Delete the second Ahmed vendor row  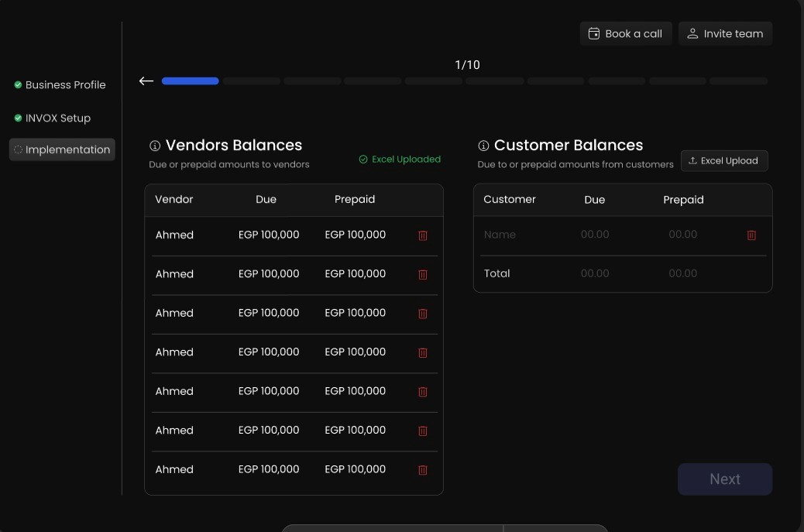pos(422,274)
